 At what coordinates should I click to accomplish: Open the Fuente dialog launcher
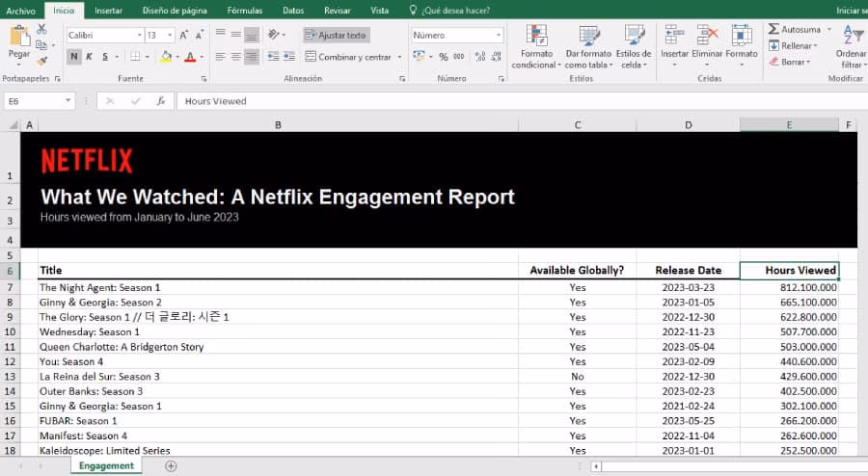(x=203, y=79)
